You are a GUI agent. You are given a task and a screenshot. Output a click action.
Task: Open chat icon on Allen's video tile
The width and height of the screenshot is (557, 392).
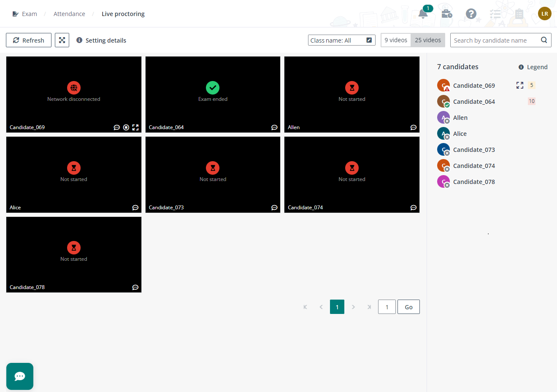[414, 127]
